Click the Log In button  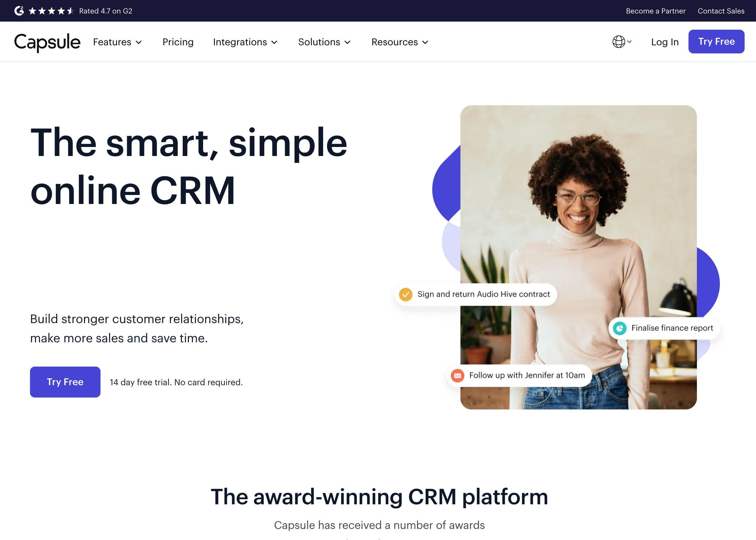coord(665,41)
